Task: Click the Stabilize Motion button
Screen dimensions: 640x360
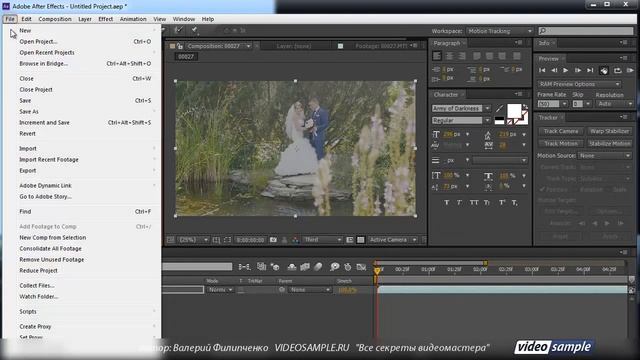Action: [x=609, y=144]
